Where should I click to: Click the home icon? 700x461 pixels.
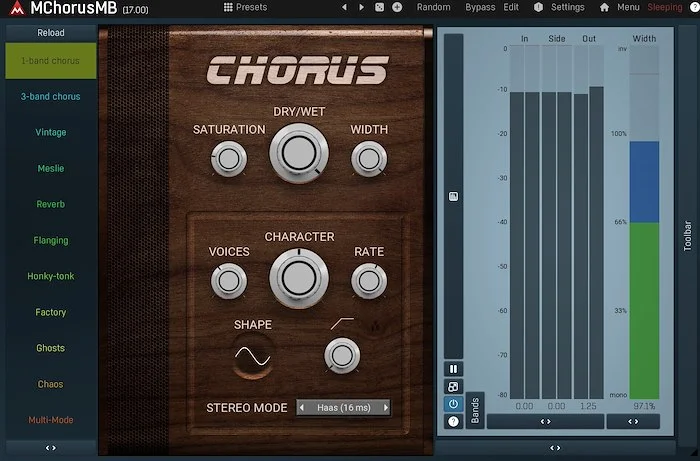coord(604,7)
